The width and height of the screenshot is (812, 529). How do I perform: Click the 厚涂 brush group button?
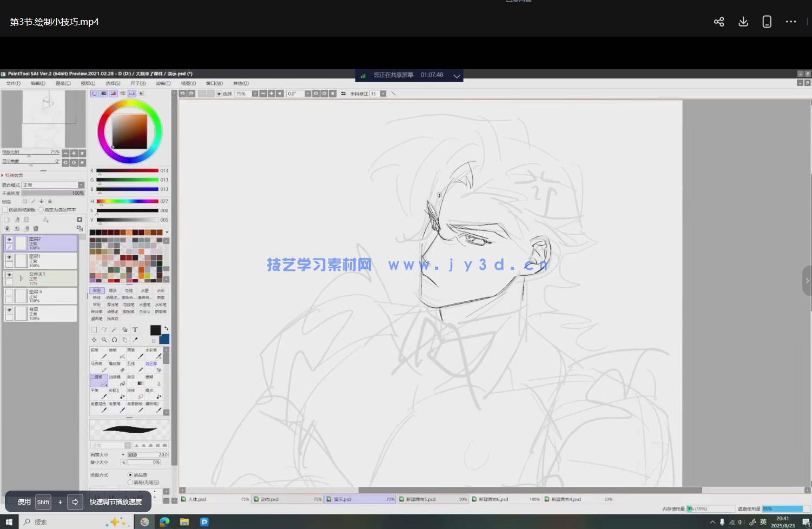coord(113,290)
